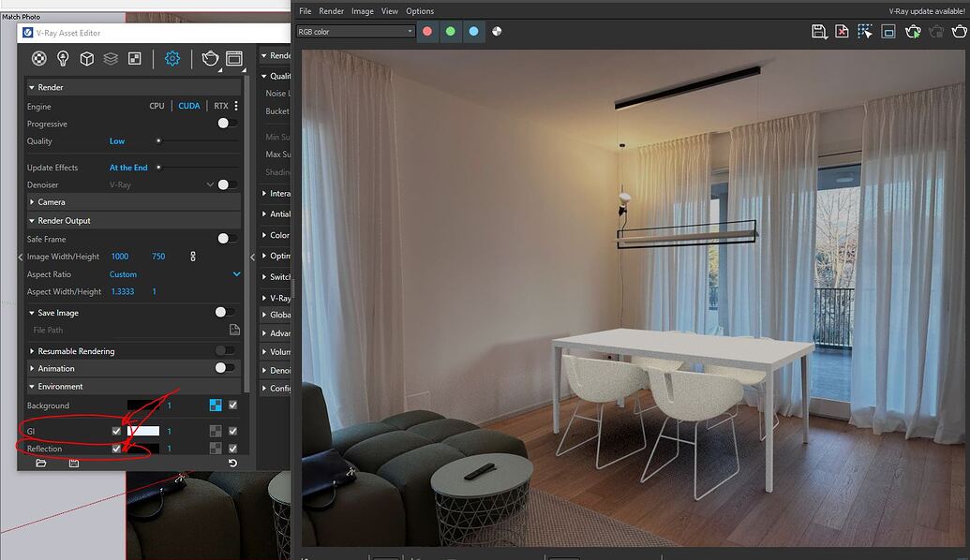Disable the Reflection environment checkbox
This screenshot has height=560, width=970.
point(116,449)
